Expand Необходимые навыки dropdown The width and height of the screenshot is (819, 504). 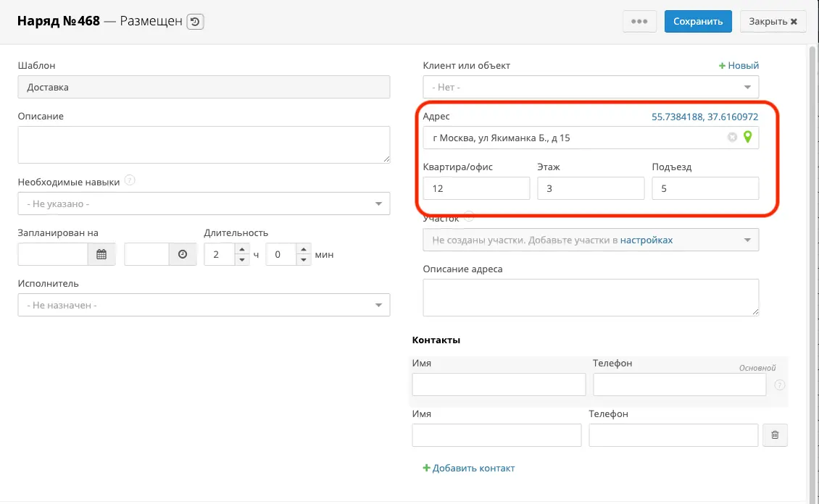(204, 203)
